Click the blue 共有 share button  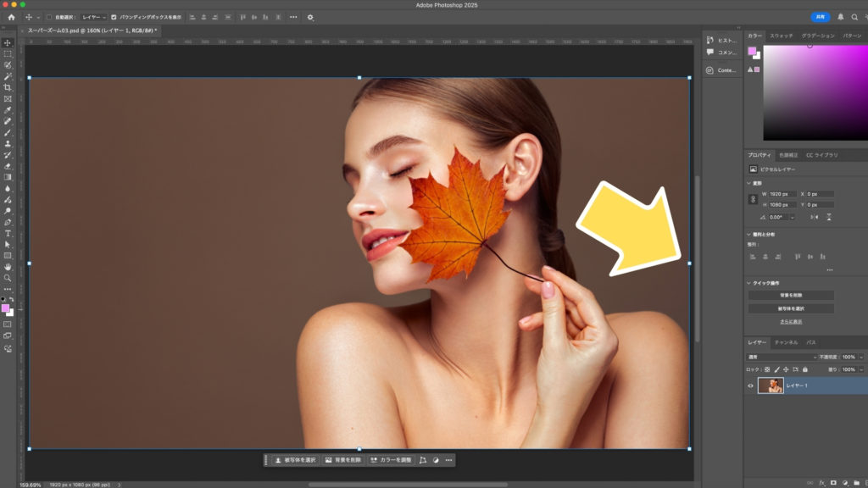820,17
